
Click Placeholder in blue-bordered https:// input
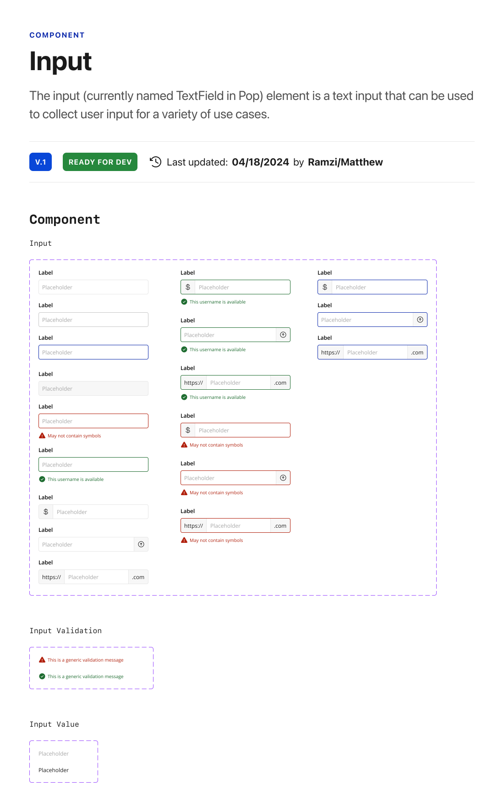[362, 352]
